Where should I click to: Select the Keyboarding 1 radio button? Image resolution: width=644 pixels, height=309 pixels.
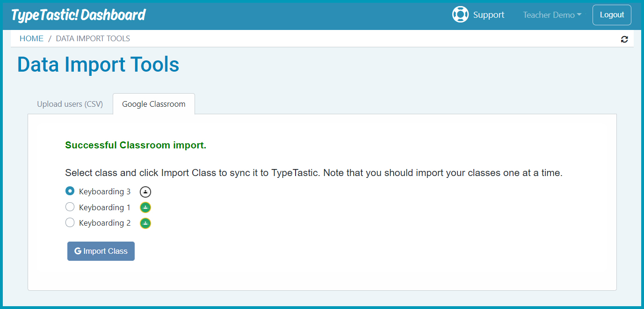click(70, 207)
